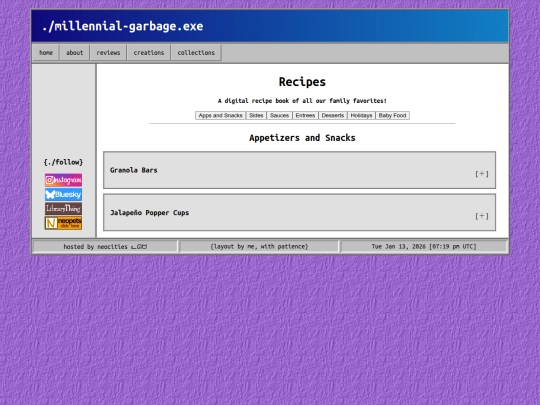Click the digital recipe book tagline
Screen dimensions: 540x405
[x=302, y=101]
